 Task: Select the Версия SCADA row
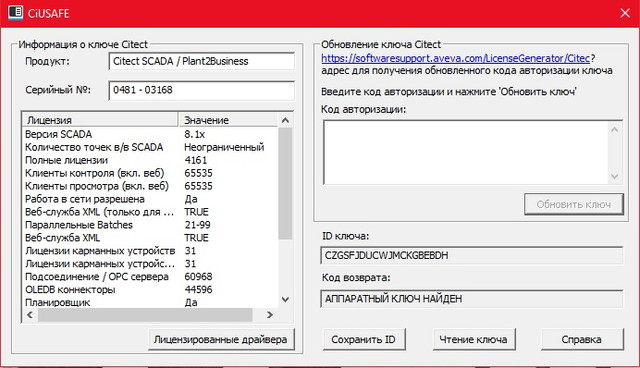pos(151,134)
